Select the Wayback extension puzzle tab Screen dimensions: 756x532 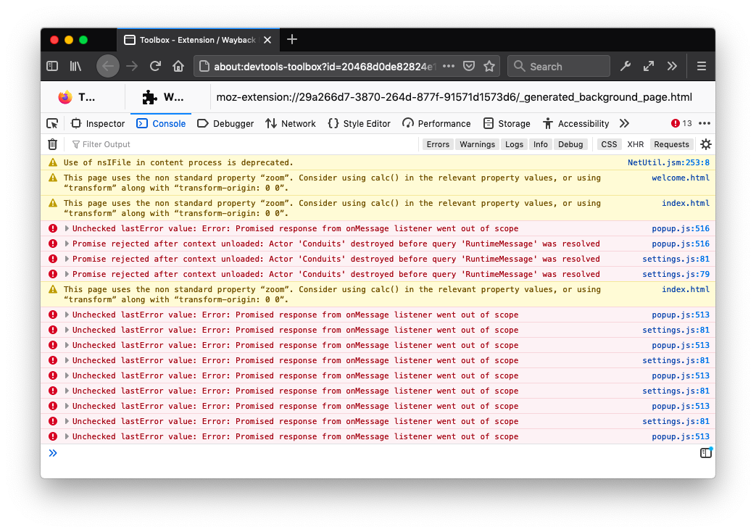[163, 97]
